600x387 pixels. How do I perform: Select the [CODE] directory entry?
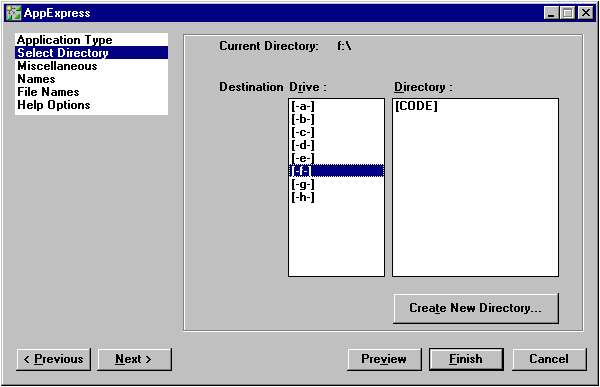475,106
